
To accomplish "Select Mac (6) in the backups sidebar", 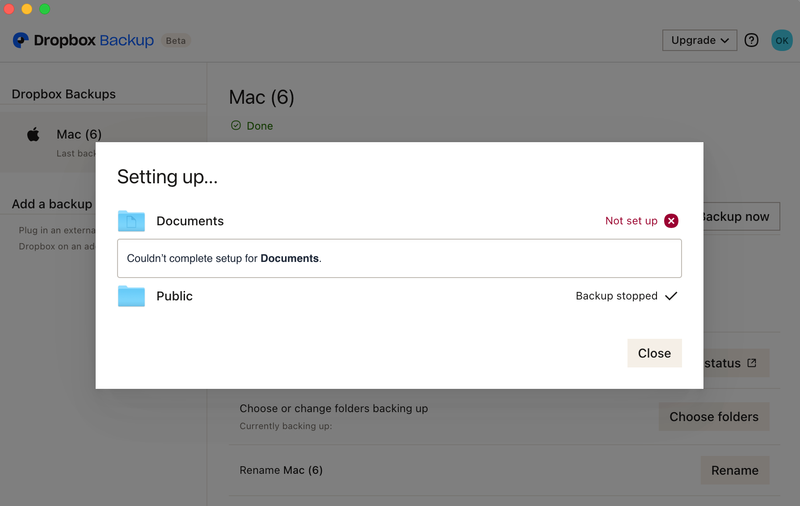I will coord(79,134).
